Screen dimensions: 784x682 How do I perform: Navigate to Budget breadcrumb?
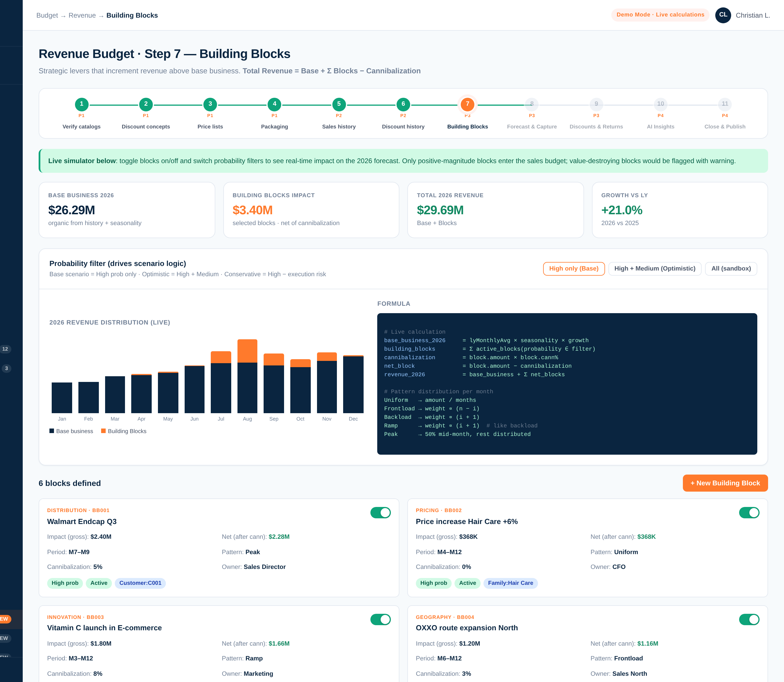(x=47, y=15)
